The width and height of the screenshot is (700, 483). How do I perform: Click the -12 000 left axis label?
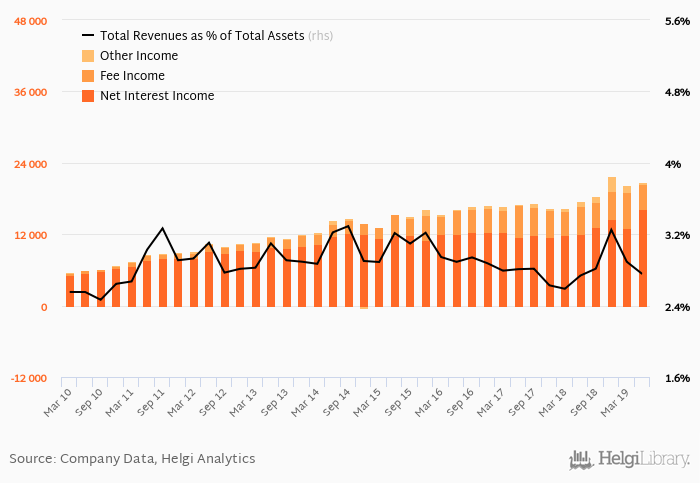tap(29, 378)
